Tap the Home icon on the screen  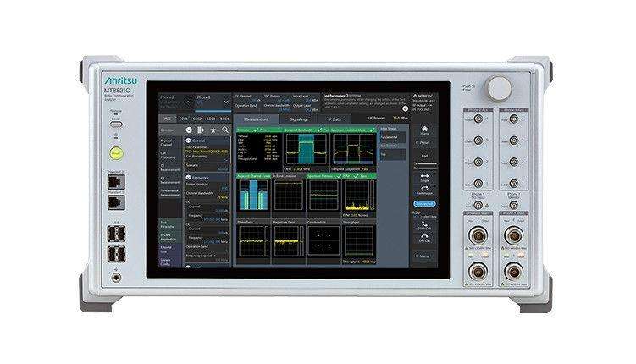pyautogui.click(x=424, y=129)
